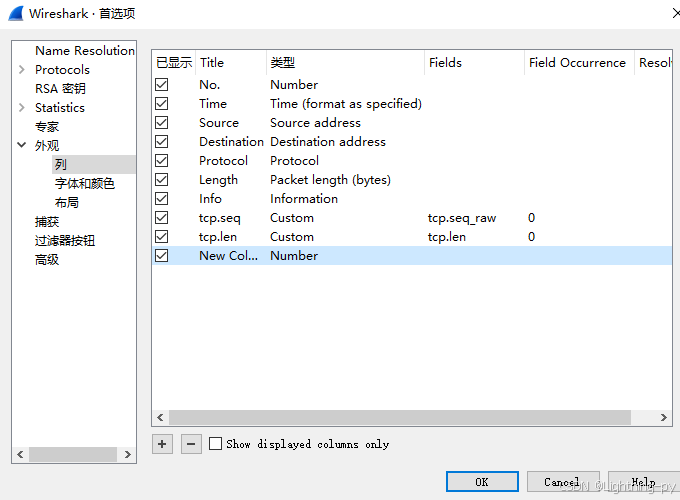The image size is (680, 500).
Task: Click the sidebar horizontal scrollbar thumb
Action: (73, 454)
